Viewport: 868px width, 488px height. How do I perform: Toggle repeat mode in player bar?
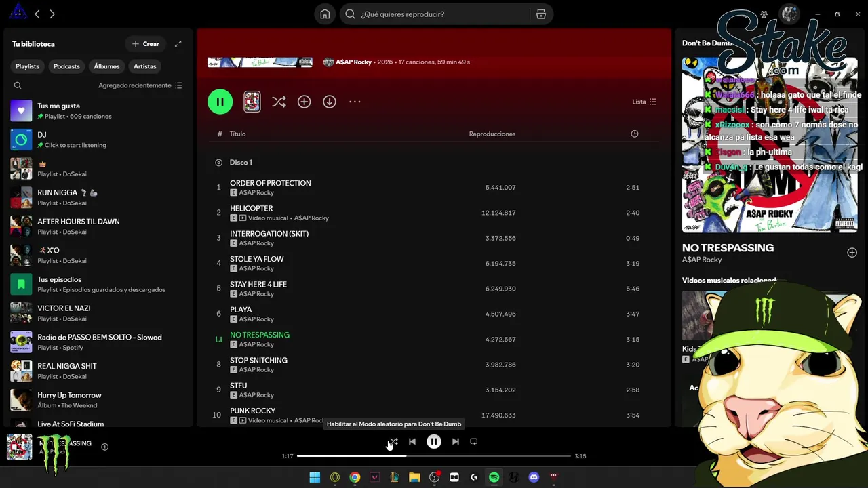tap(474, 441)
